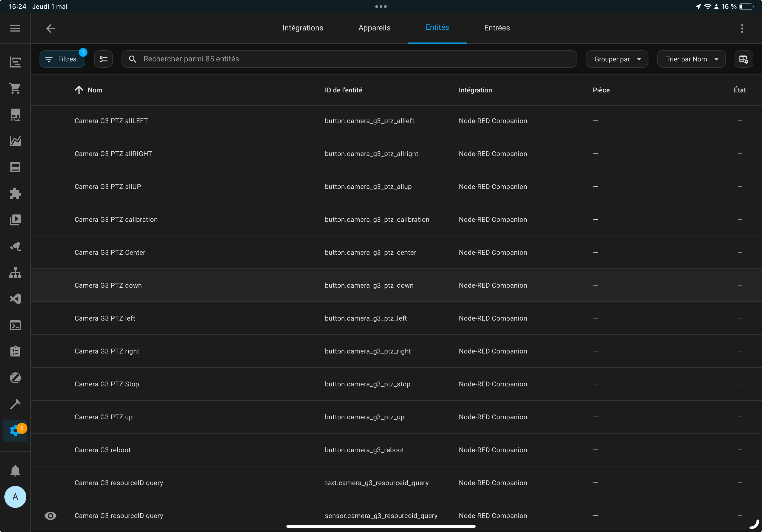
Task: Open user profile avatar A
Action: (x=15, y=497)
